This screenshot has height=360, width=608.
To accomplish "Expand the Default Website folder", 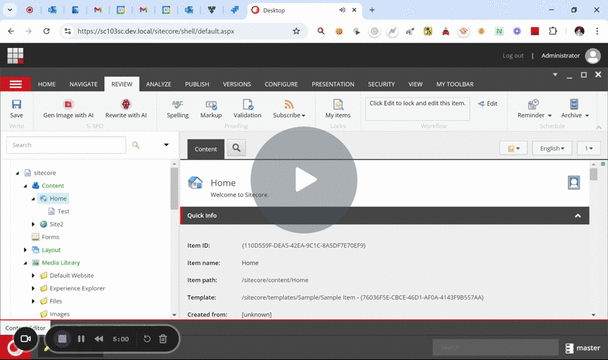I will pos(33,275).
